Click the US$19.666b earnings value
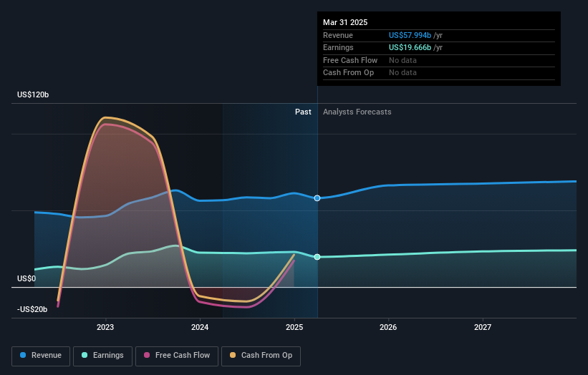 tap(410, 47)
